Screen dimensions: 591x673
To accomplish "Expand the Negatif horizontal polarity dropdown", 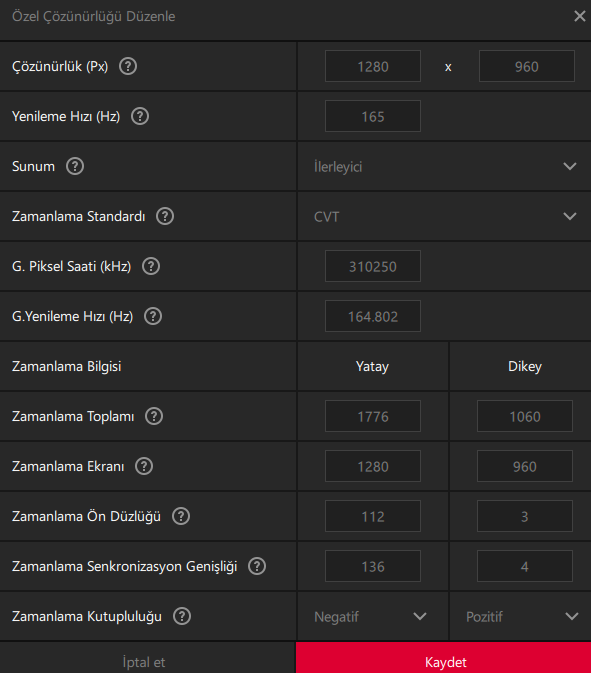I will (373, 617).
